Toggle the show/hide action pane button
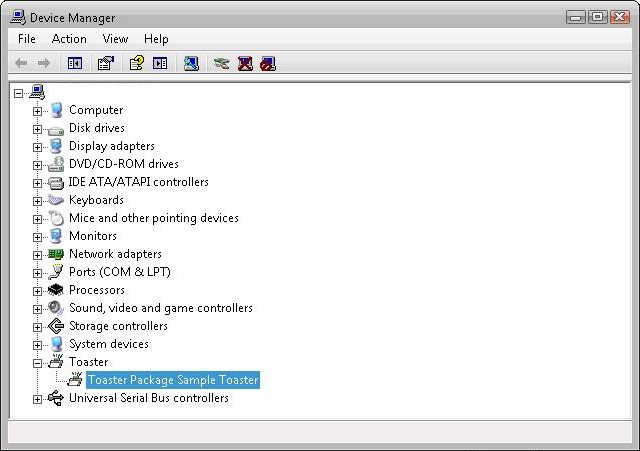This screenshot has width=640, height=451. tap(160, 63)
